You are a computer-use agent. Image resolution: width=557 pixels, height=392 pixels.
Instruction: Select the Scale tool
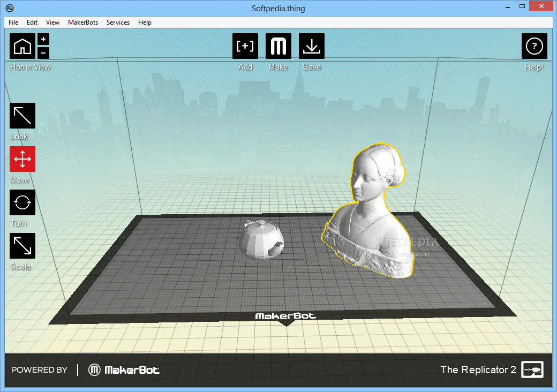[22, 246]
